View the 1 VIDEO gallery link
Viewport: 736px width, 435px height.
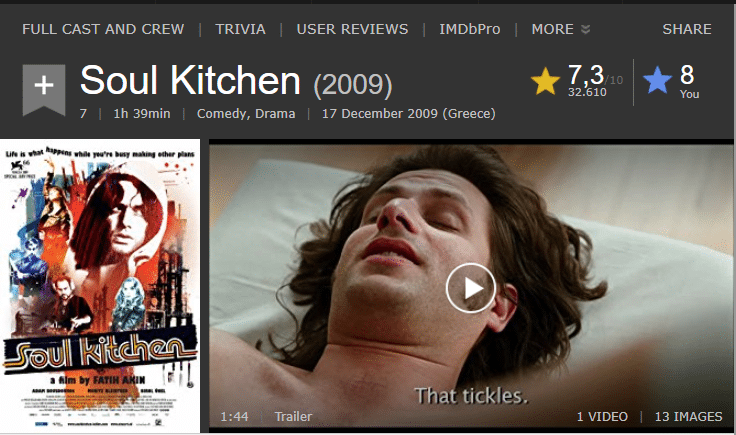[x=602, y=417]
